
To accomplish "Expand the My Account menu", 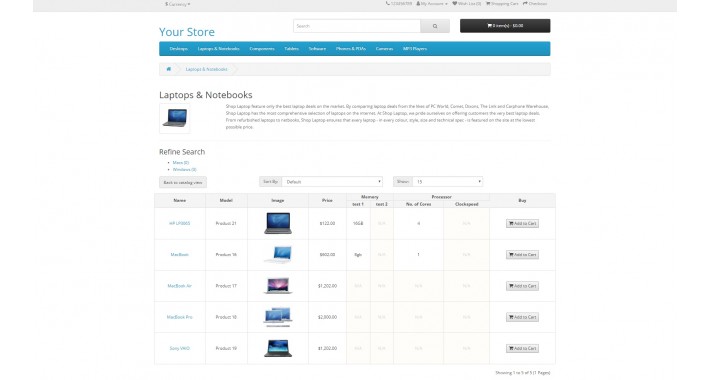I will pyautogui.click(x=432, y=4).
